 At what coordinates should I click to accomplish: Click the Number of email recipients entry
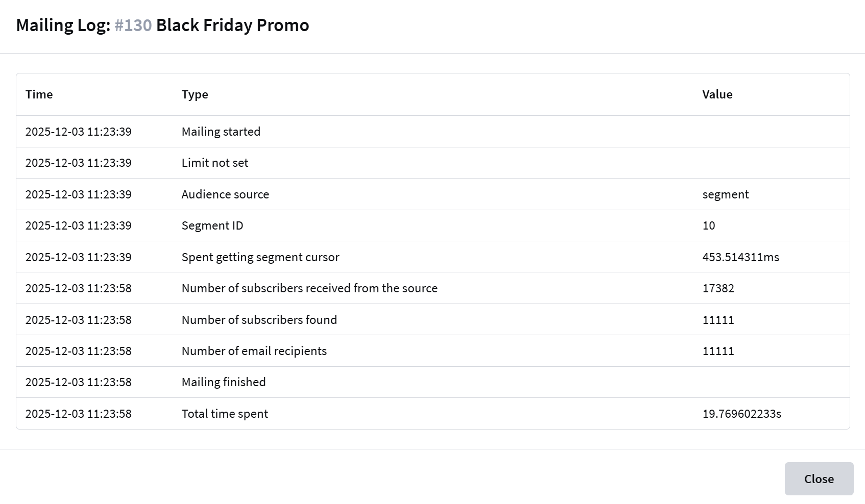pyautogui.click(x=254, y=351)
